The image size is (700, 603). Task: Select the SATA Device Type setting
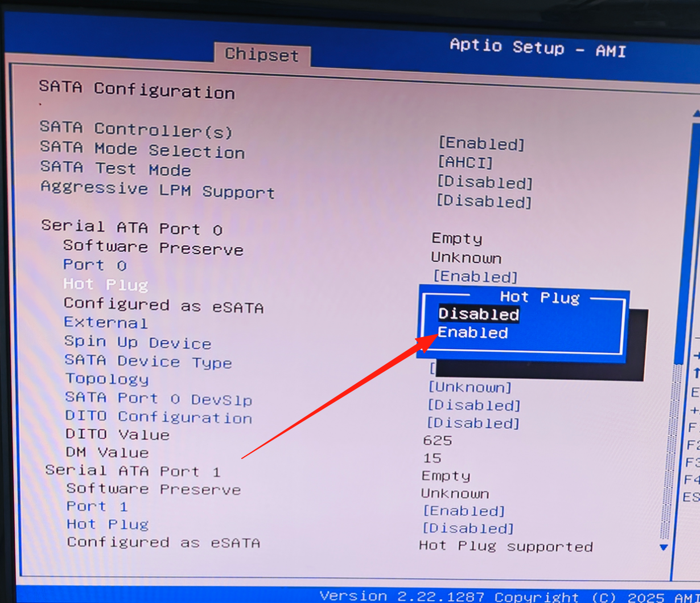149,362
